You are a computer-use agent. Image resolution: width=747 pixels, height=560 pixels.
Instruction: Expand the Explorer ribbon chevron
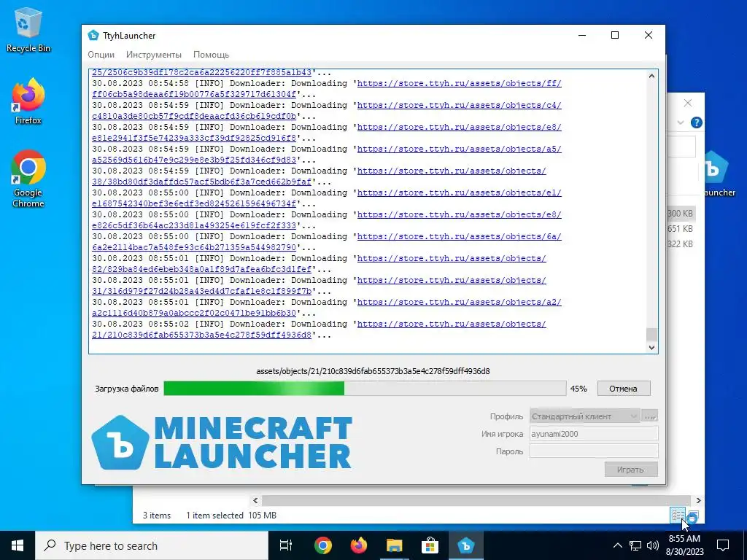(681, 122)
